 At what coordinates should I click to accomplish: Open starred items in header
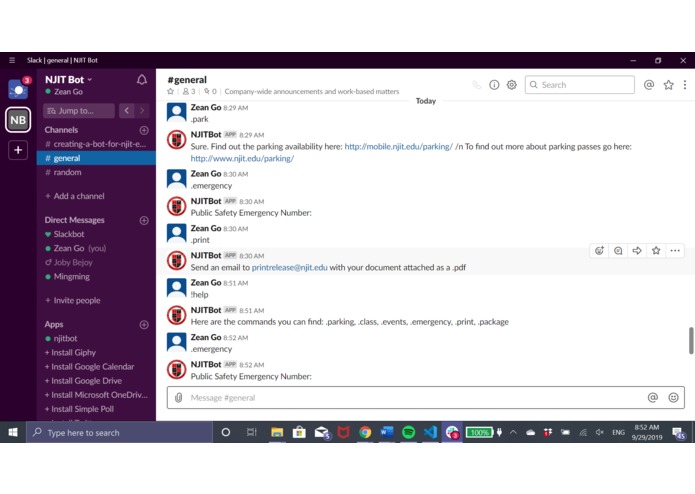[668, 85]
